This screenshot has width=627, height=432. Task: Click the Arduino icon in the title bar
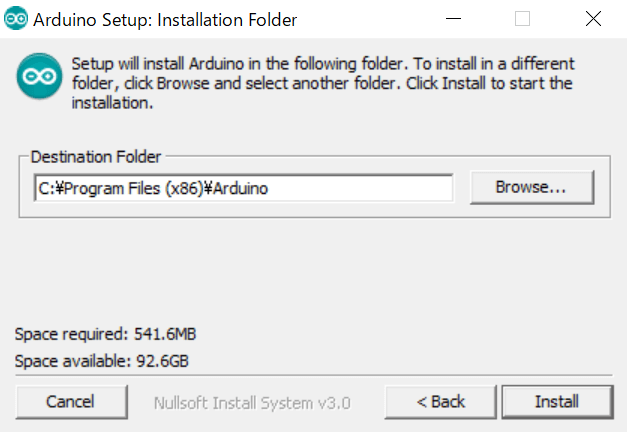pyautogui.click(x=15, y=19)
